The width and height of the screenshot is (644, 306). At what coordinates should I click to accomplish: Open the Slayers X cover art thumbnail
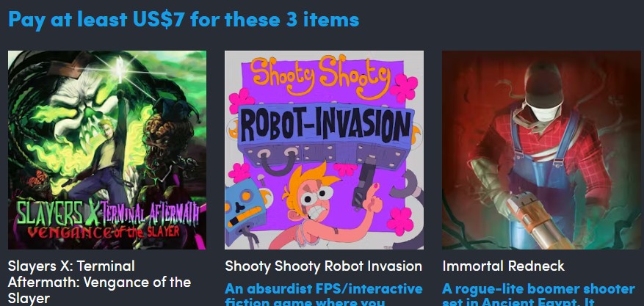click(107, 150)
